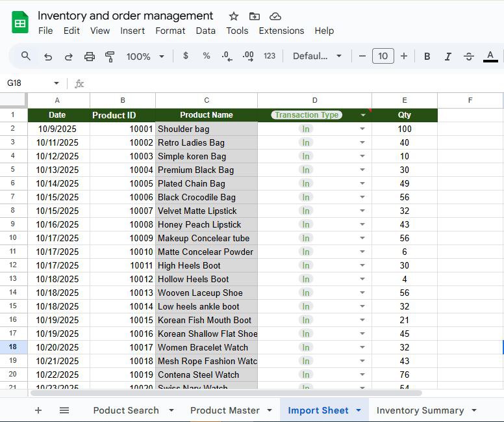Check the cloud save status icon
504x422 pixels.
[x=275, y=16]
